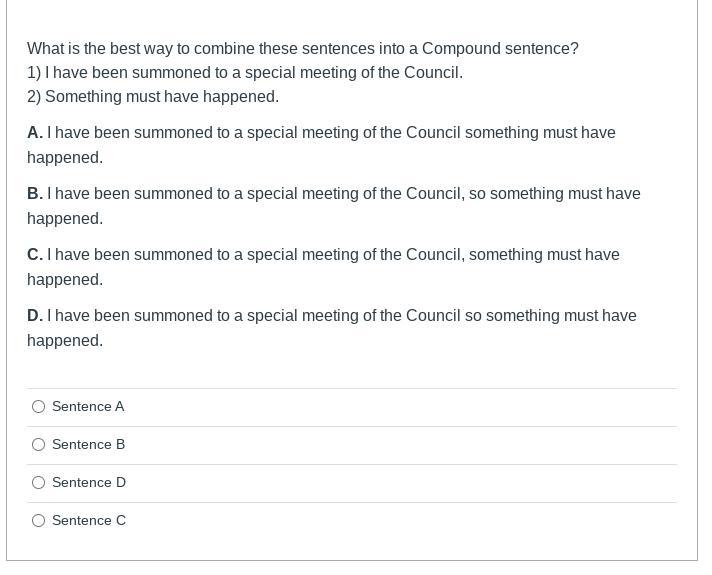This screenshot has height=575, width=712.
Task: Click the question text about Compound sentence
Action: point(302,48)
